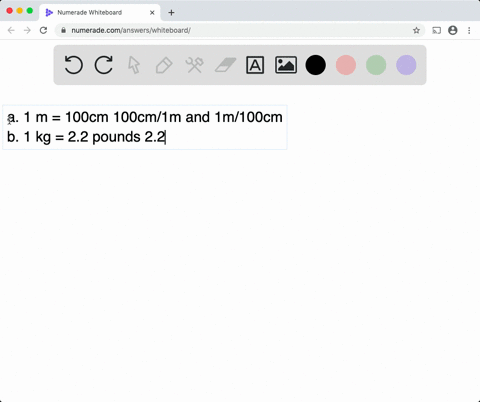
Task: Close the Numerade Whiteboard tab
Action: click(x=152, y=13)
